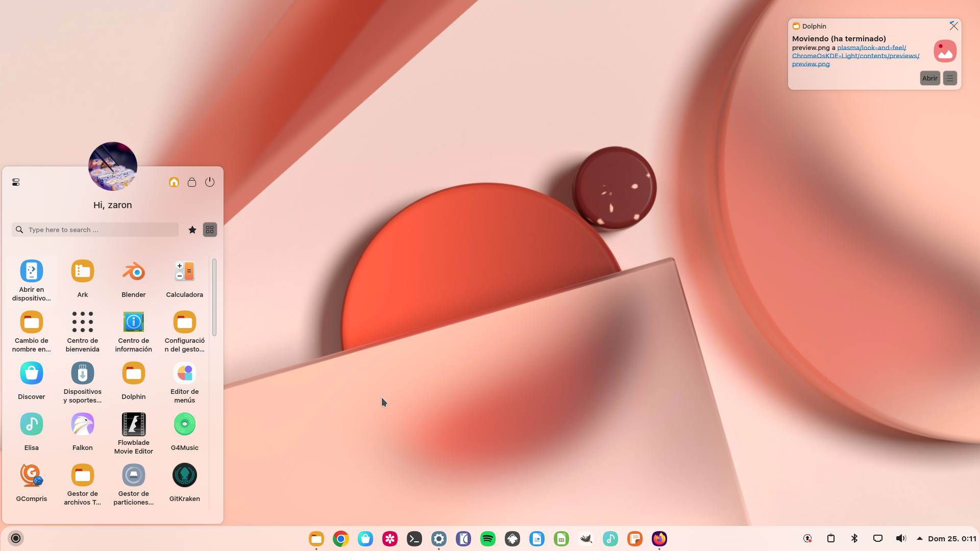Open Blender from the app launcher
980x551 pixels.
tap(133, 279)
